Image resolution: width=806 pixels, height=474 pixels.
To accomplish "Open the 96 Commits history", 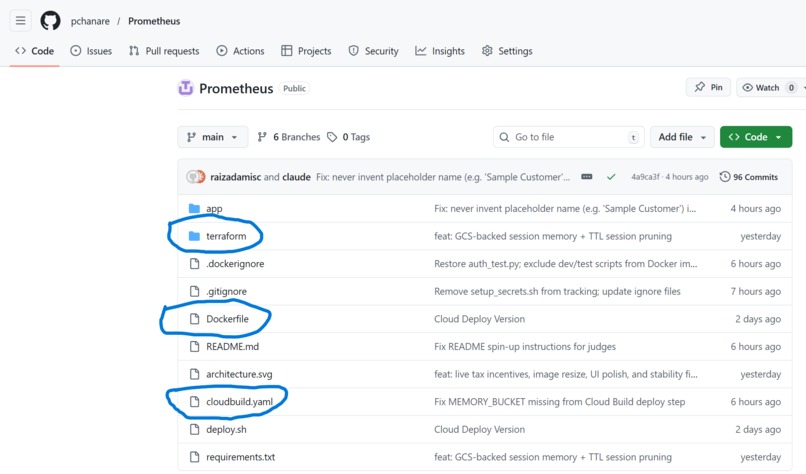I will click(748, 177).
